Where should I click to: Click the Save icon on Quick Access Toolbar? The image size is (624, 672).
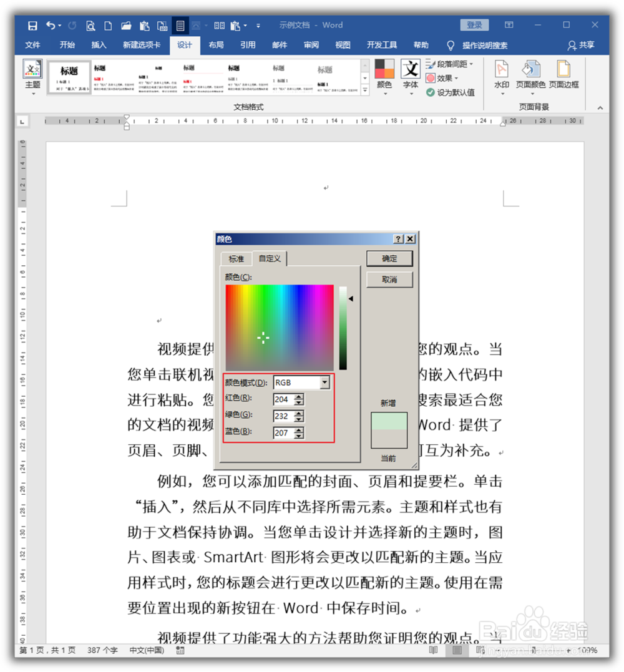tap(32, 25)
